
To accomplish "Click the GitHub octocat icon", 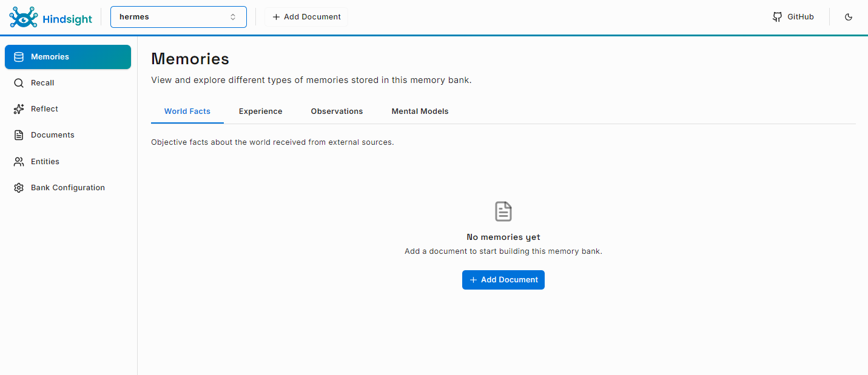I will point(777,17).
